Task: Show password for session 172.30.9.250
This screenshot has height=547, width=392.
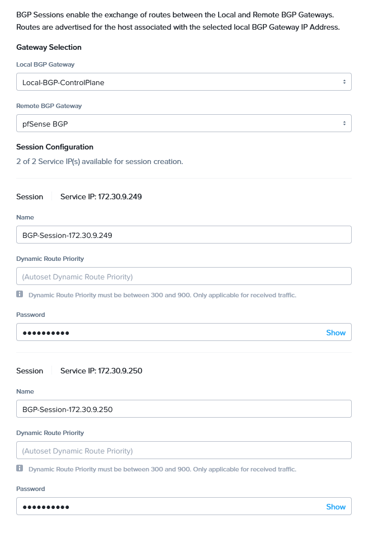Action: click(x=336, y=507)
